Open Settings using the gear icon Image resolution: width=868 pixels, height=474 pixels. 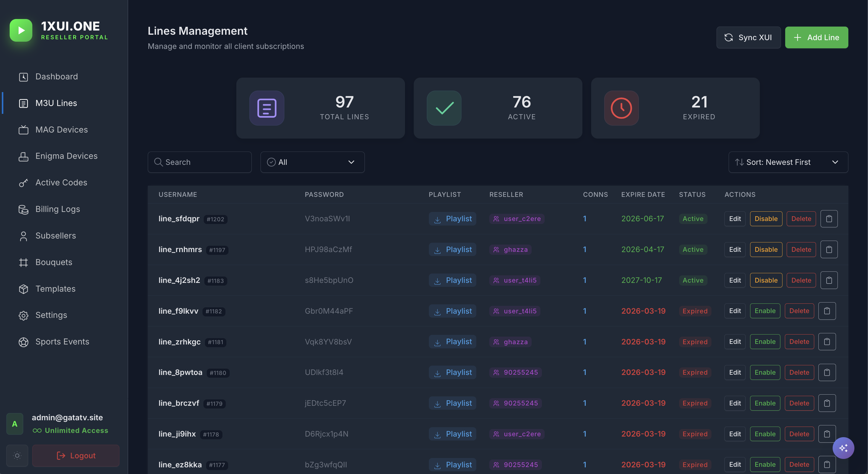click(23, 315)
